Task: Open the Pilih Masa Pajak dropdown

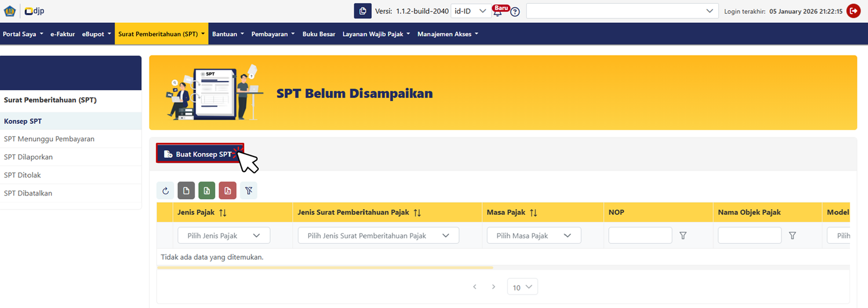Action: 533,236
